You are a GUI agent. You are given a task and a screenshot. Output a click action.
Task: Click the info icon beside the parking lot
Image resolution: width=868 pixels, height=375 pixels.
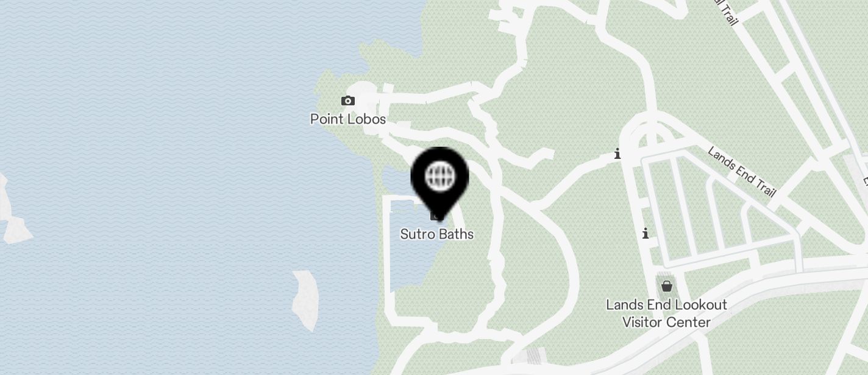tap(646, 233)
